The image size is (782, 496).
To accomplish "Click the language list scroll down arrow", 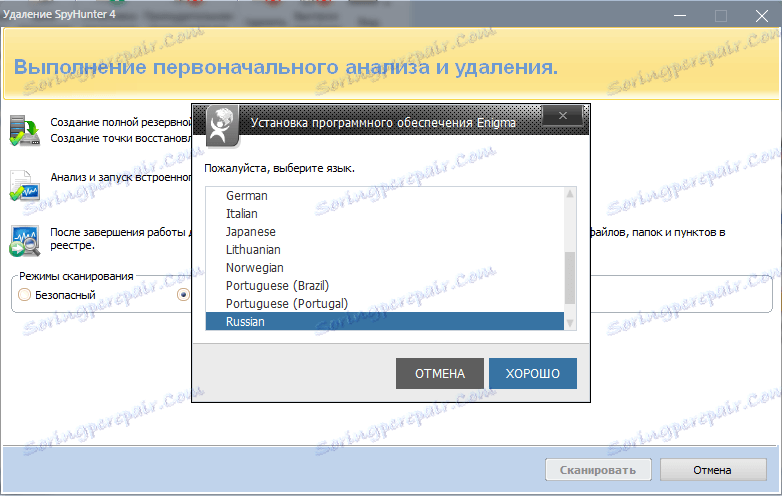I will pos(570,324).
